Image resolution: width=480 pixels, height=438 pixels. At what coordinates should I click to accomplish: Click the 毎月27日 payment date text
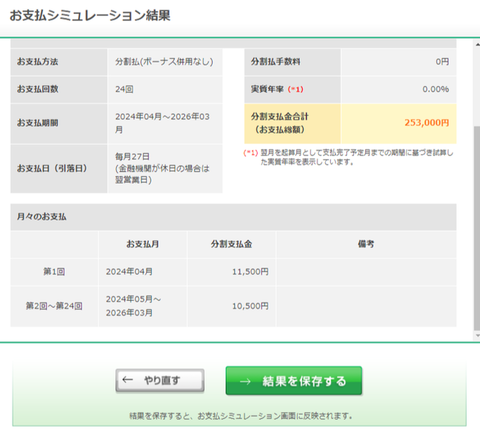click(132, 156)
